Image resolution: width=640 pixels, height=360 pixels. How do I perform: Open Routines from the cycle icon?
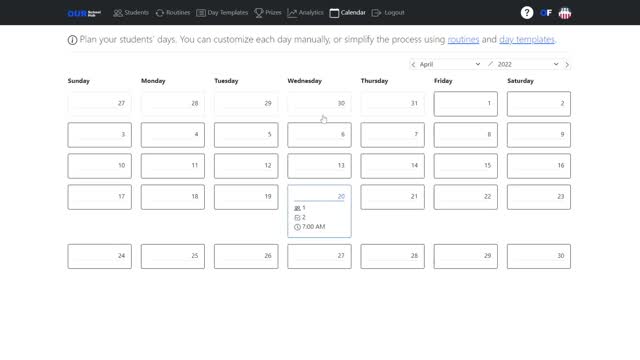160,13
